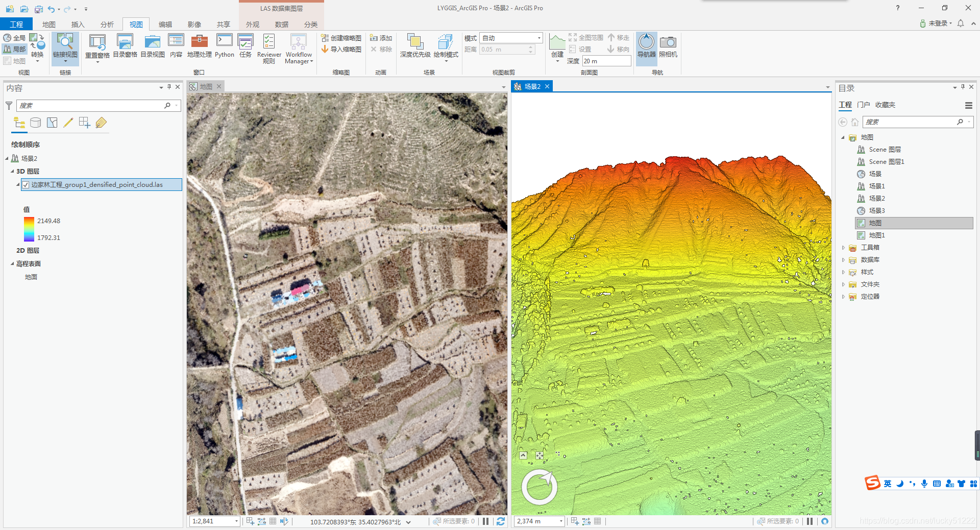Open 创建 profile view menu

(557, 49)
